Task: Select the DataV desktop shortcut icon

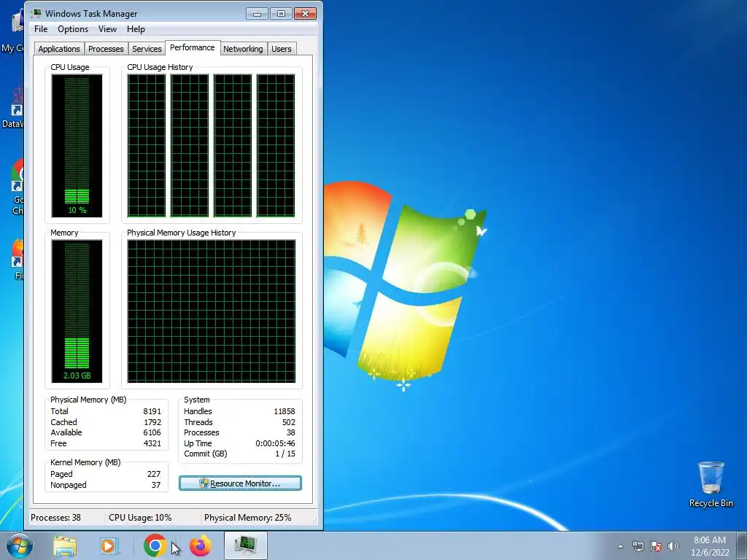Action: click(13, 107)
